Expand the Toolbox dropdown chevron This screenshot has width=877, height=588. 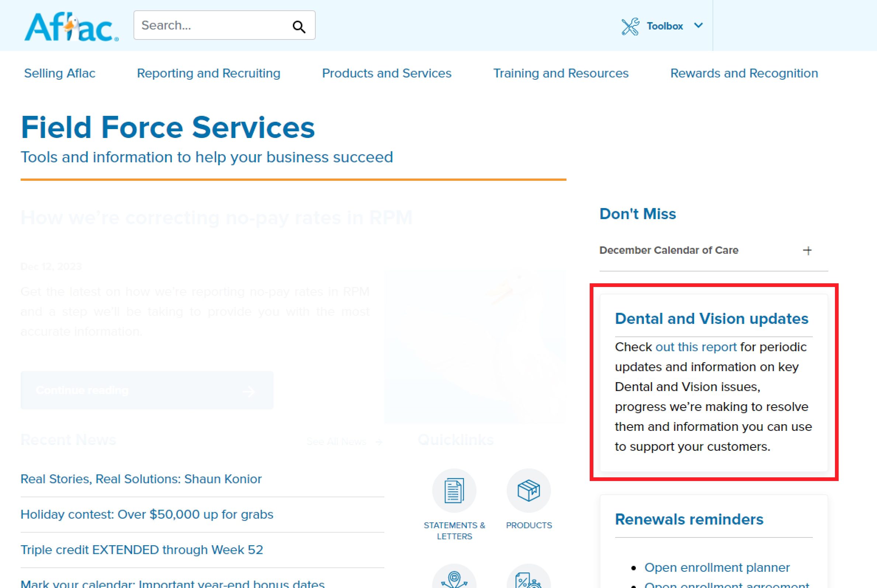click(698, 25)
